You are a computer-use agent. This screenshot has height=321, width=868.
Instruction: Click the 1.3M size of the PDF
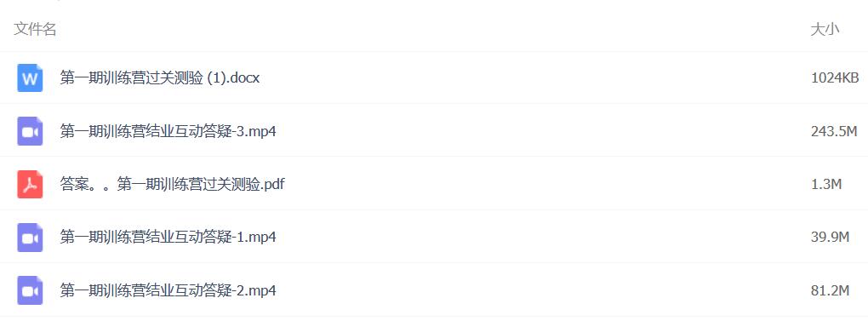click(x=826, y=184)
